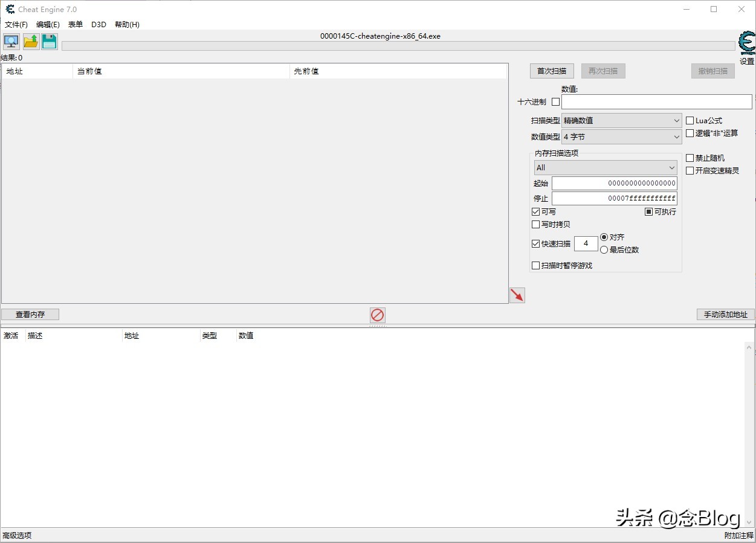Screen dimensions: 756x543
Task: Uncheck the 快速扫描 fast scan checkbox
Action: pos(535,244)
